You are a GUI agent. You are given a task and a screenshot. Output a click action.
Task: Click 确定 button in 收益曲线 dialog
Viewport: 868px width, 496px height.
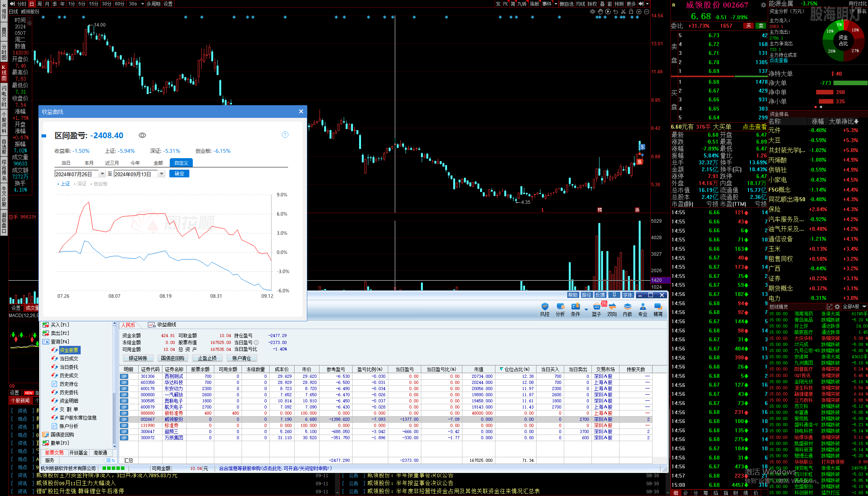click(179, 174)
